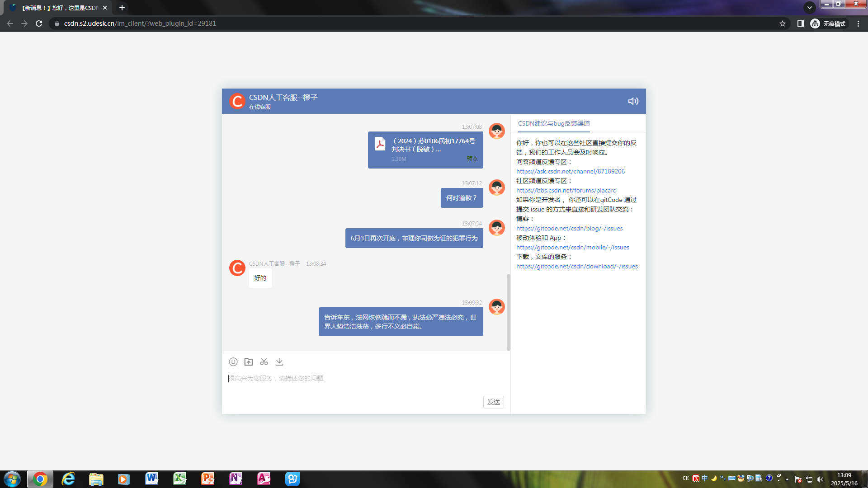Select the 【新消息！】您好，这里是CSDN tab
The height and width of the screenshot is (488, 868).
[x=59, y=8]
